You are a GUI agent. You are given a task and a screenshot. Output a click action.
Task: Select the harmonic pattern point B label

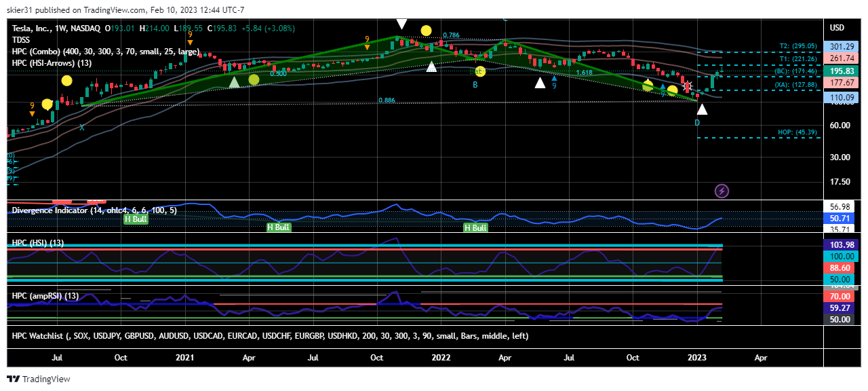(475, 85)
